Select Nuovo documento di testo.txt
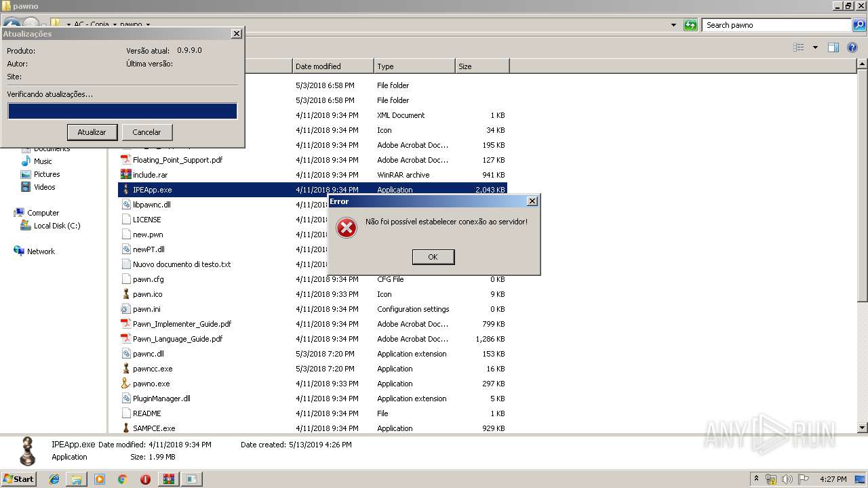868x488 pixels. pyautogui.click(x=181, y=264)
